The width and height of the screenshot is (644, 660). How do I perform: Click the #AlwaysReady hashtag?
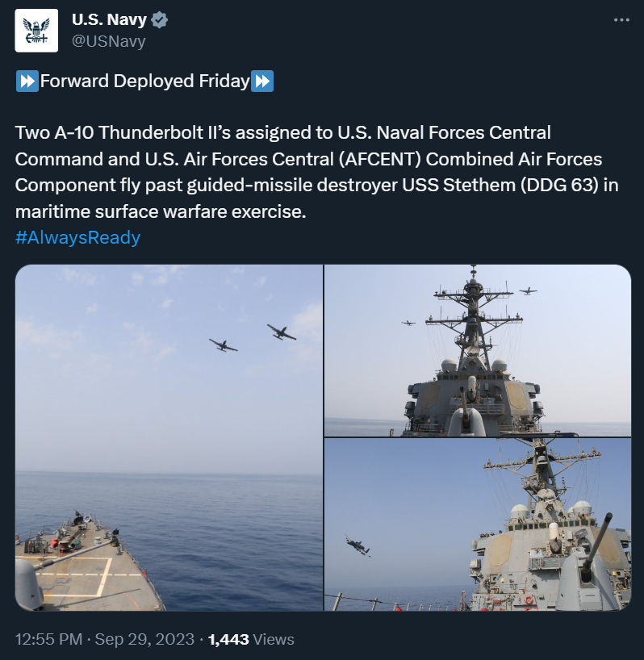77,237
